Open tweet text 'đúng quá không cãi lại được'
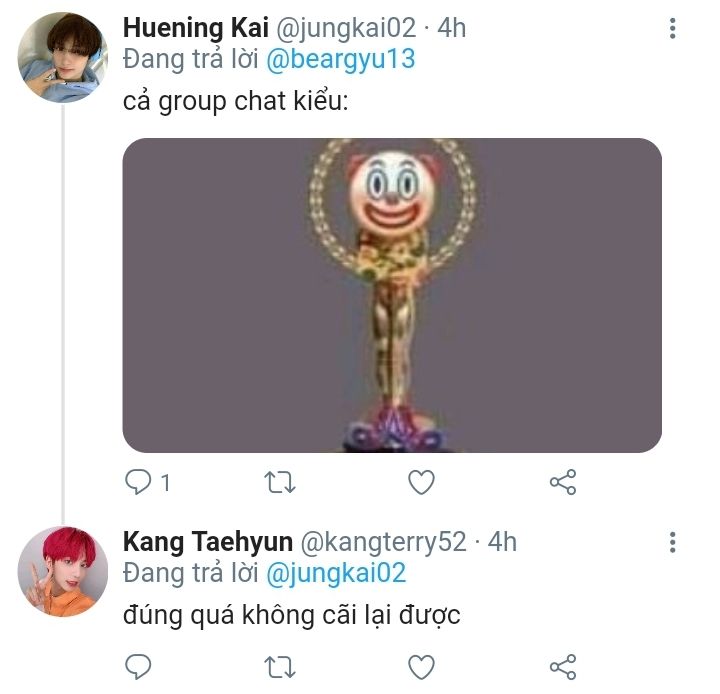Image resolution: width=720 pixels, height=694 pixels. click(292, 615)
